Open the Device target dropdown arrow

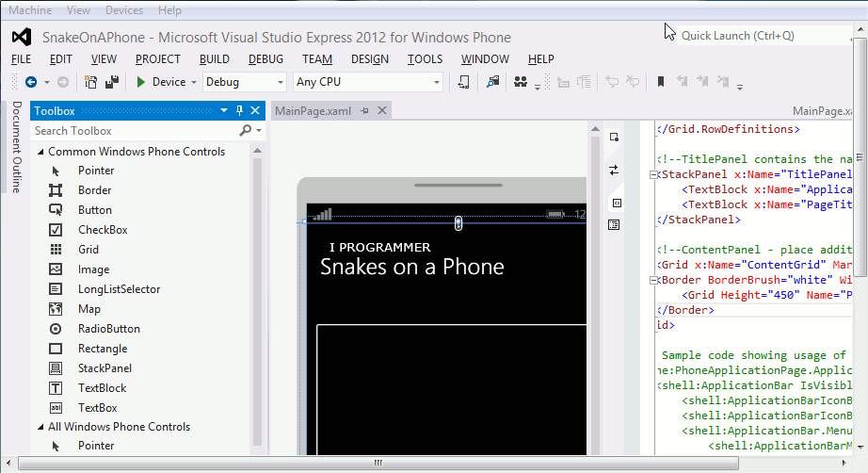click(194, 83)
